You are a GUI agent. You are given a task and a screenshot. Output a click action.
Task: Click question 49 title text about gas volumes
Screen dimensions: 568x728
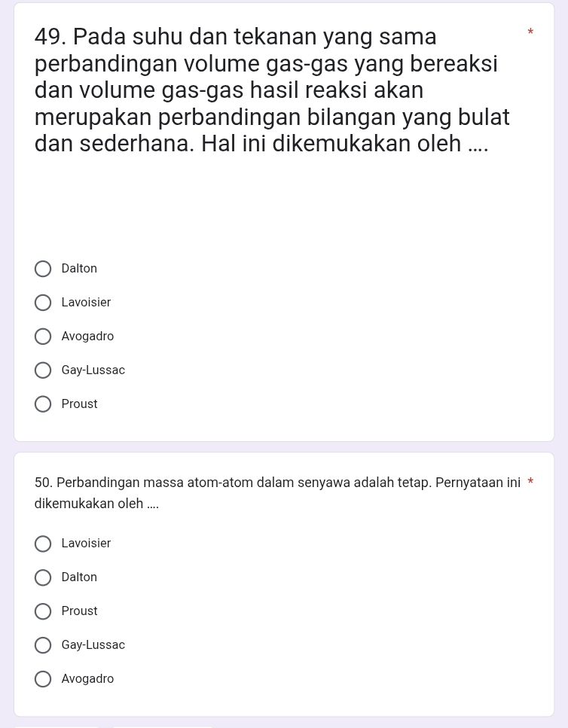(271, 90)
